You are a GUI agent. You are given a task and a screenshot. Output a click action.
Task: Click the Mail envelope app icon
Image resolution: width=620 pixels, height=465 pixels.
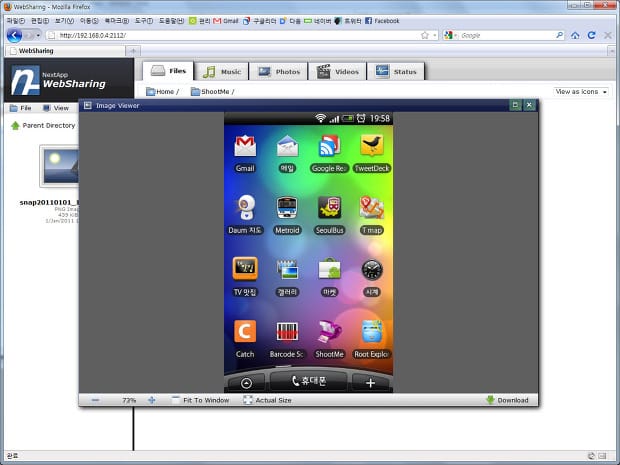pos(287,147)
